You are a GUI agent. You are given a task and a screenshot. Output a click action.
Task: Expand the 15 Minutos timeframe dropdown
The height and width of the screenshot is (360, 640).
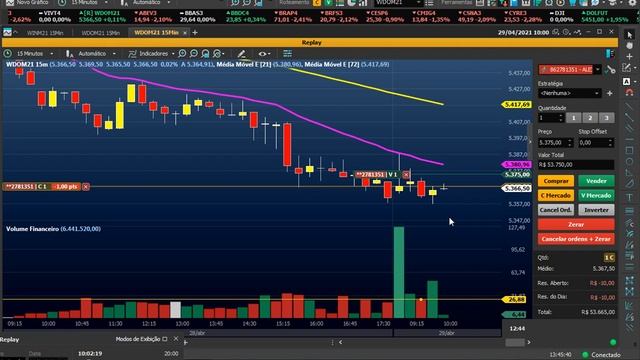coord(51,53)
